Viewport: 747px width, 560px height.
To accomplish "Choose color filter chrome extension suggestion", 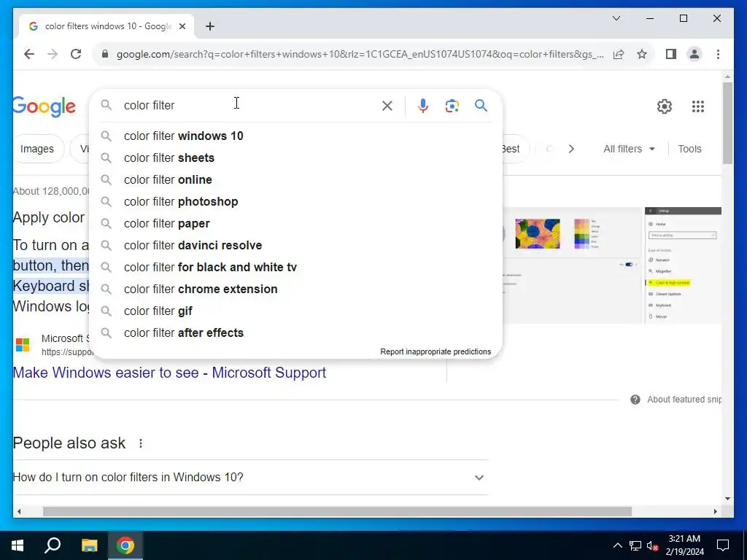I will click(x=295, y=289).
